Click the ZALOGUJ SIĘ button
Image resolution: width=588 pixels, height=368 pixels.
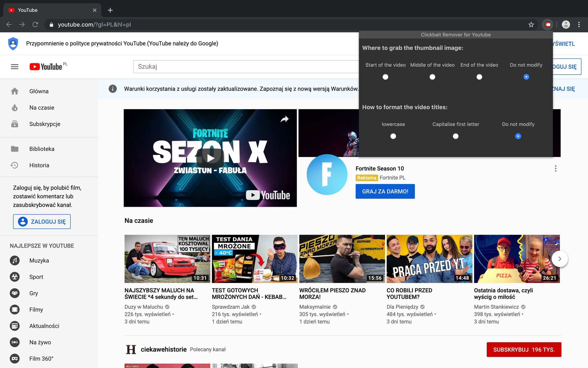click(42, 222)
